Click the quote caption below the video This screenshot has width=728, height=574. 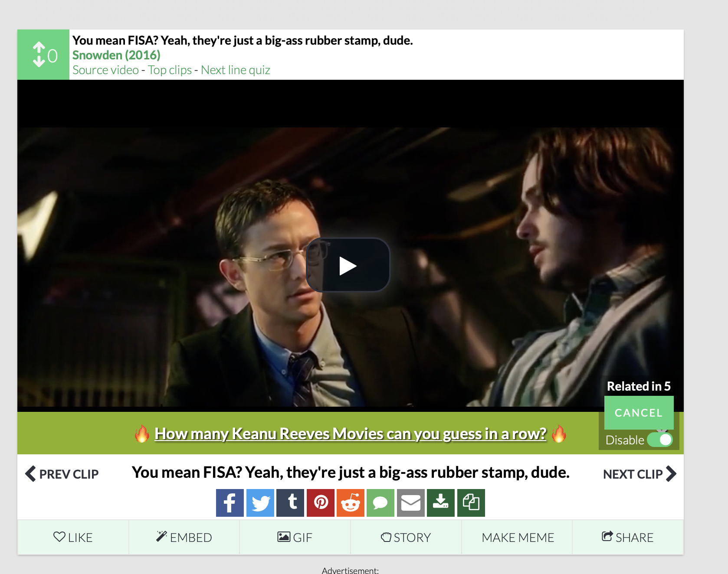pos(351,472)
